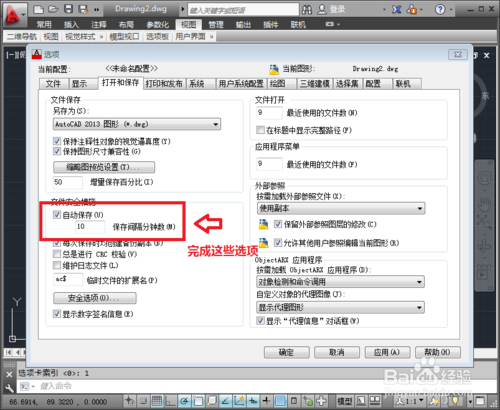Click the binoculars search icon
This screenshot has height=410, width=500.
(x=307, y=10)
